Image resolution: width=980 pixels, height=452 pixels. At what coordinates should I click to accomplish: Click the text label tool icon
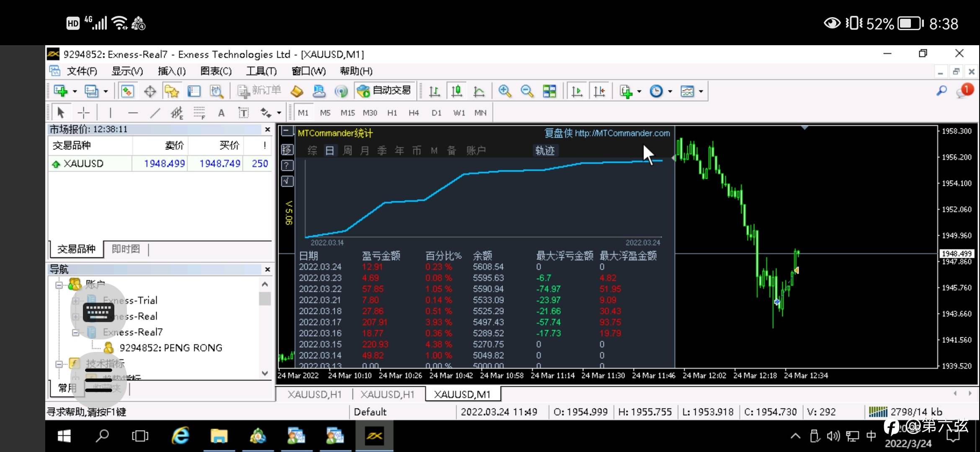tap(243, 113)
